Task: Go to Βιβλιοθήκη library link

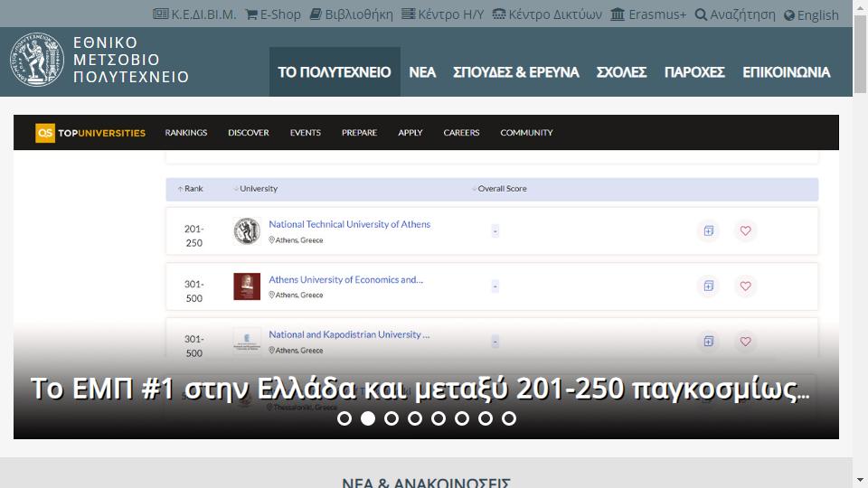Action: (351, 14)
